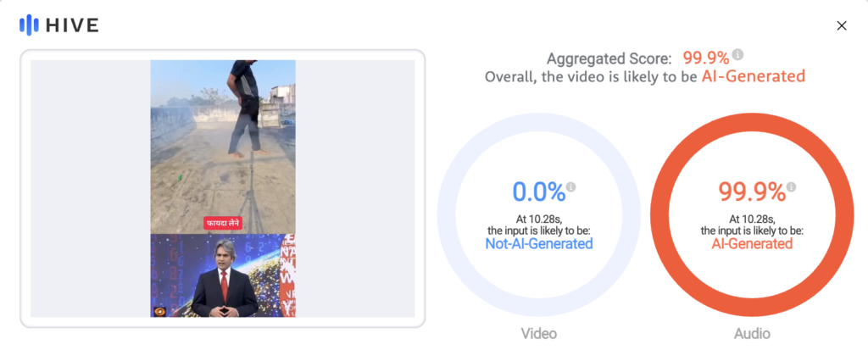
Task: Click the orange AI-Generated overall verdict text
Action: [753, 76]
